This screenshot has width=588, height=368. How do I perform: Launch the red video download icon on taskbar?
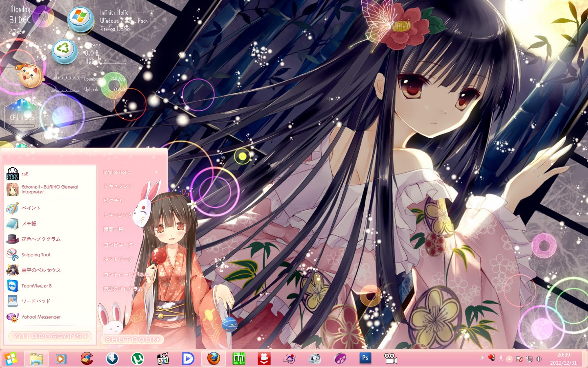(x=264, y=359)
